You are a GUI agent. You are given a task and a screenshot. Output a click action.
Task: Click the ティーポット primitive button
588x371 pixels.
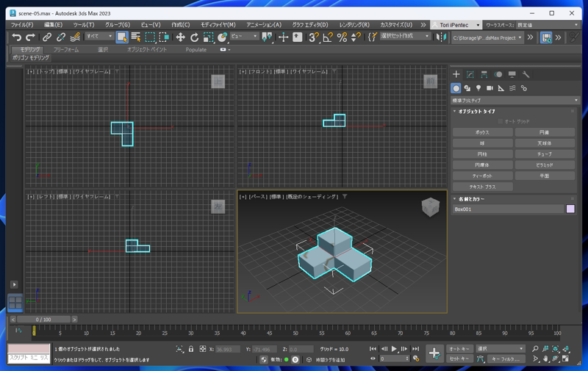(482, 176)
